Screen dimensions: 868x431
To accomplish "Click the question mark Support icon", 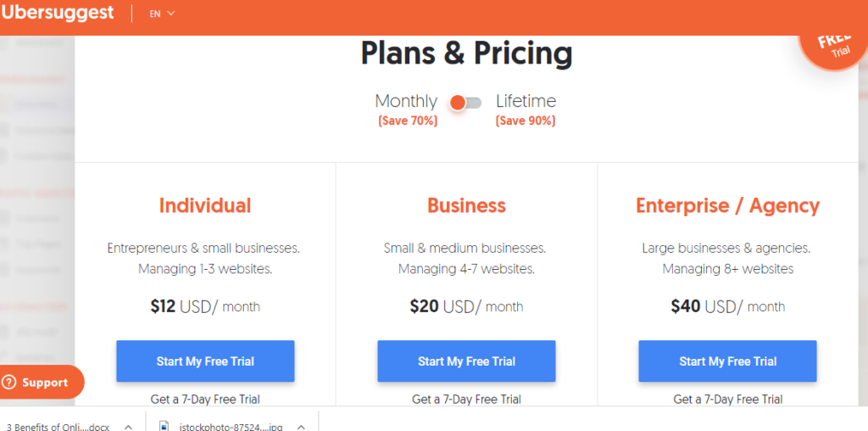I will pos(8,383).
